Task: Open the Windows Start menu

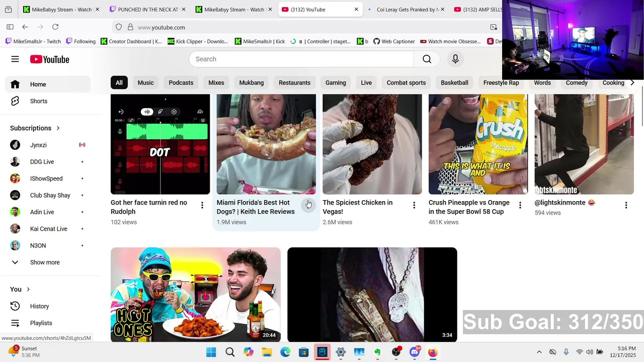Action: [211, 352]
